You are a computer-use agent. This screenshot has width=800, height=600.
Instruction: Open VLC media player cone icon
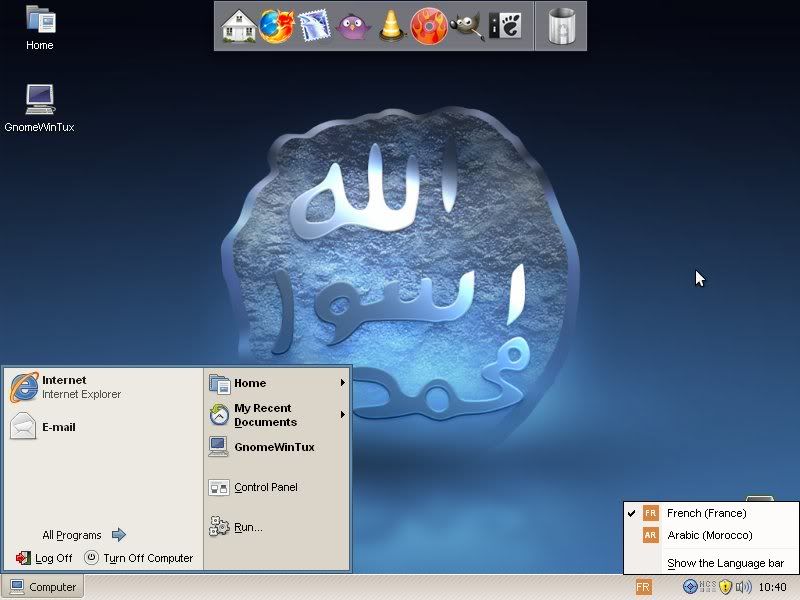pyautogui.click(x=391, y=26)
